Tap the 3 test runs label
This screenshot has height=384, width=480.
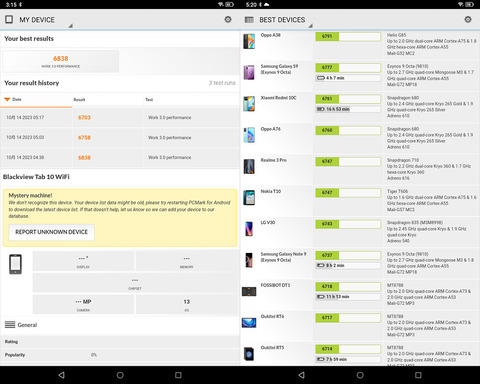(222, 83)
